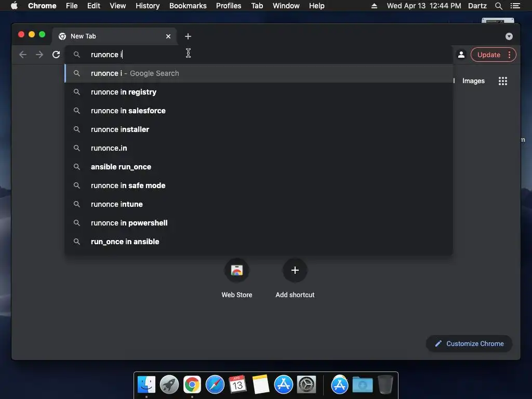Select suggestion "runonce in powershell"

pyautogui.click(x=259, y=222)
